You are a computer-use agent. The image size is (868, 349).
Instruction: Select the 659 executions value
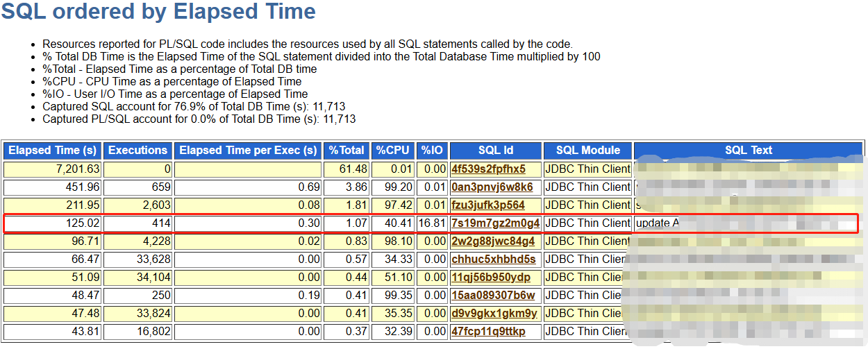161,187
